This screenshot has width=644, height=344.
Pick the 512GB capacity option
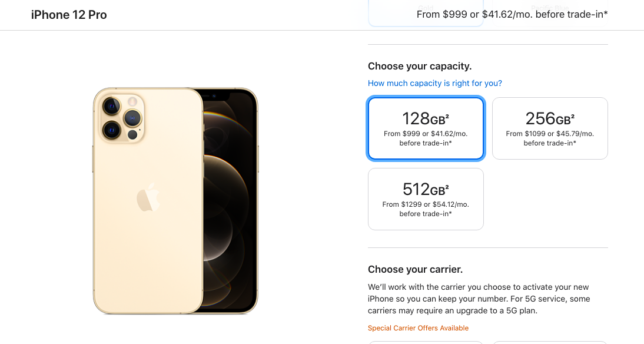pyautogui.click(x=426, y=199)
